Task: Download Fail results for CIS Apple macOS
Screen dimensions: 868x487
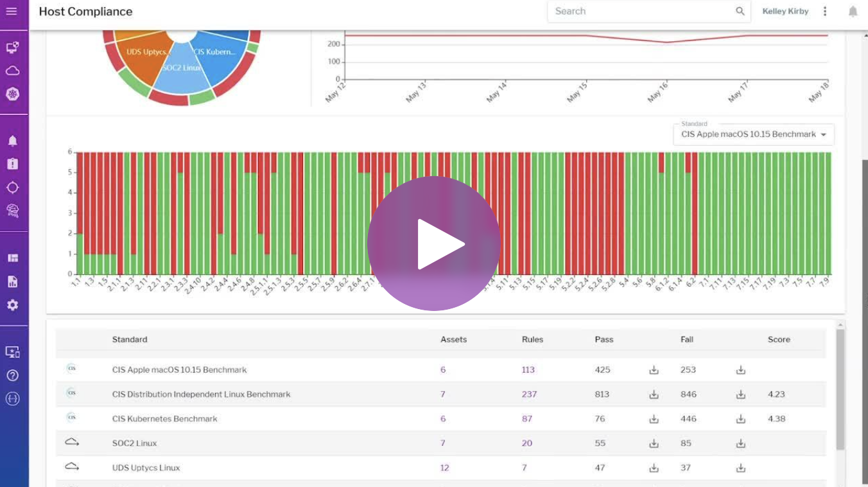Action: pyautogui.click(x=740, y=370)
